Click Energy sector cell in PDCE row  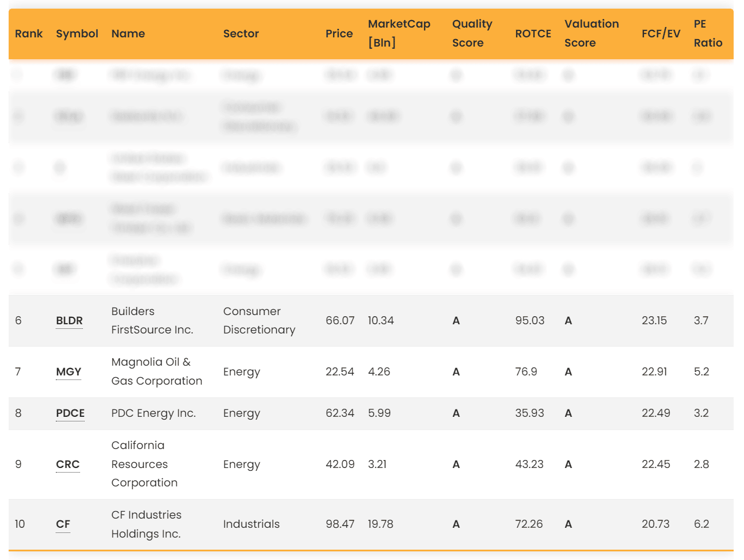241,413
